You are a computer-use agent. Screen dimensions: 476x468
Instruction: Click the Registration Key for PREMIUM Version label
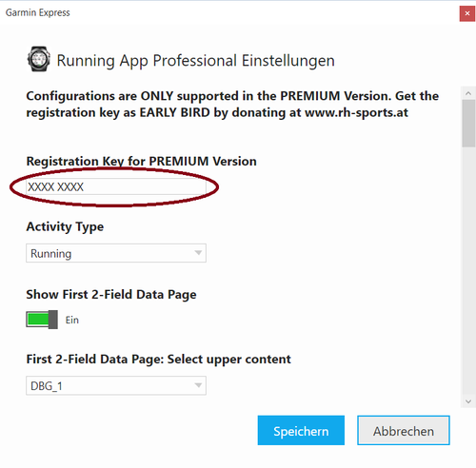(x=141, y=161)
